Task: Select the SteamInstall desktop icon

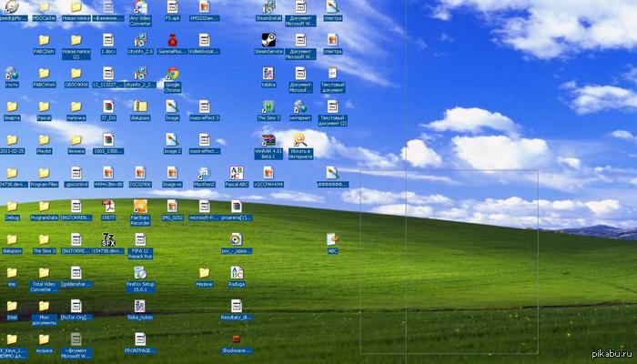Action: pos(269,7)
